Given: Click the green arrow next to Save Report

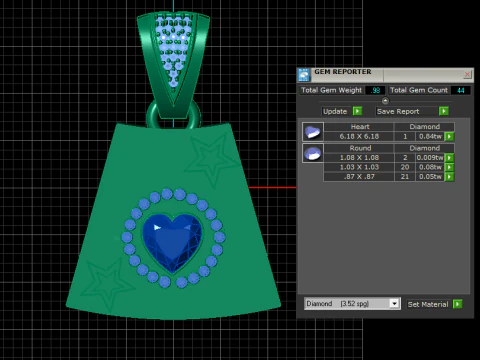Looking at the screenshot, I should [444, 111].
